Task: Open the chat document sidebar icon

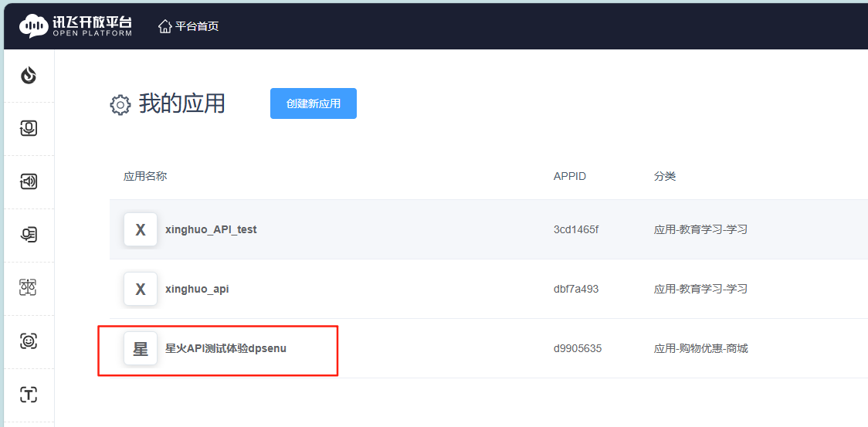Action: (29, 235)
